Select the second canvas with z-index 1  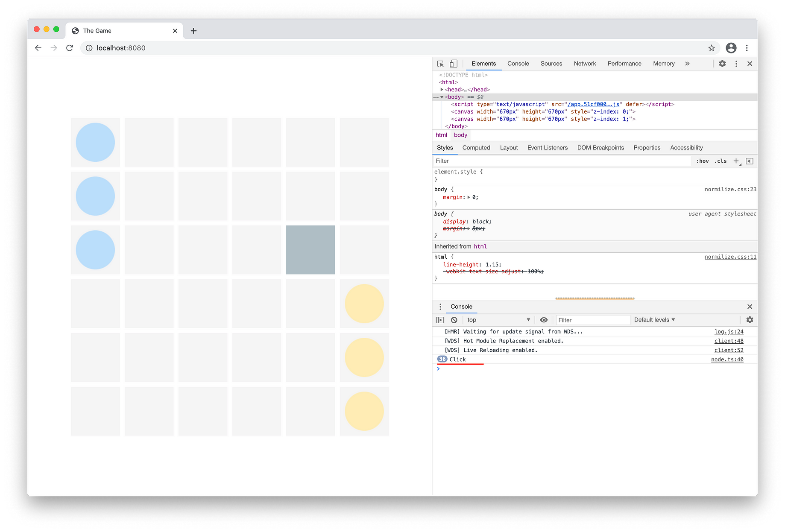[543, 119]
